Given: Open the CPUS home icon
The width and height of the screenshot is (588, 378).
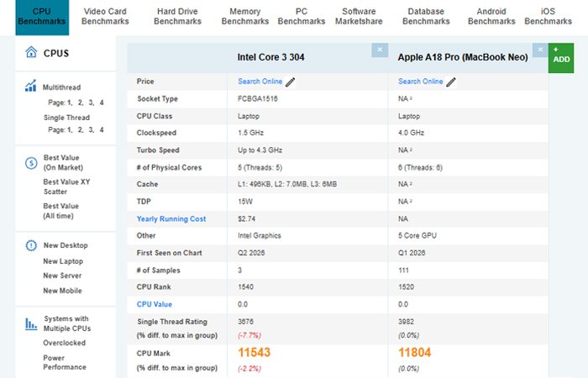Looking at the screenshot, I should coord(31,52).
